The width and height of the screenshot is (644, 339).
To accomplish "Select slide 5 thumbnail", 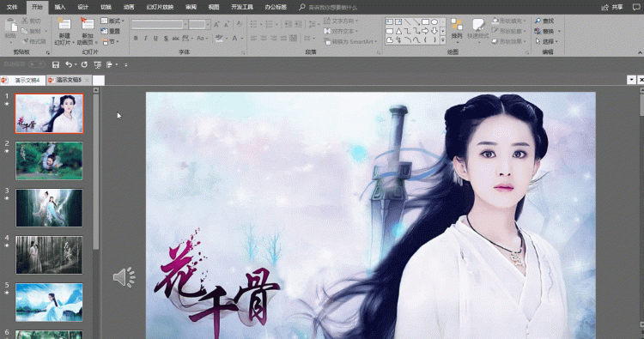I will click(x=49, y=302).
